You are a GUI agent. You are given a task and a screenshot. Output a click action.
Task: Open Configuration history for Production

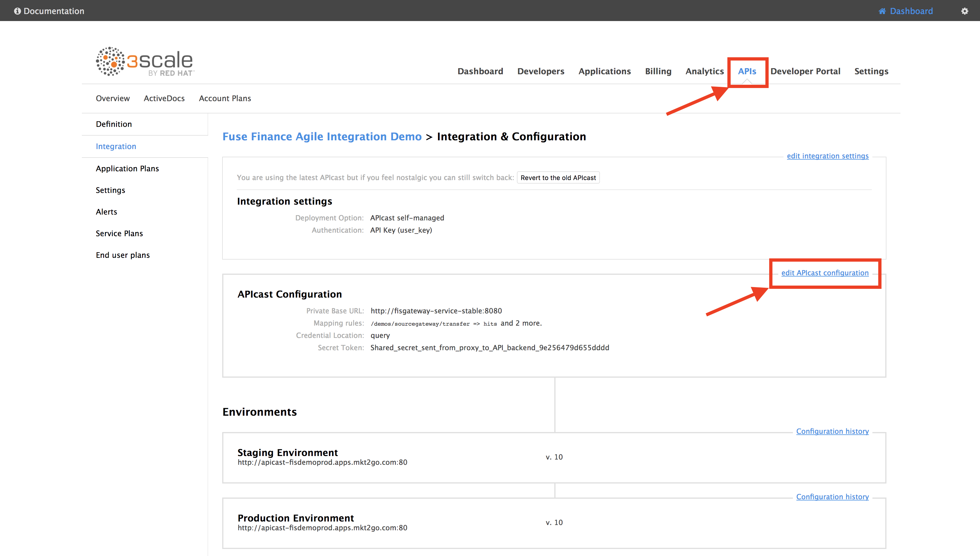[x=833, y=497]
